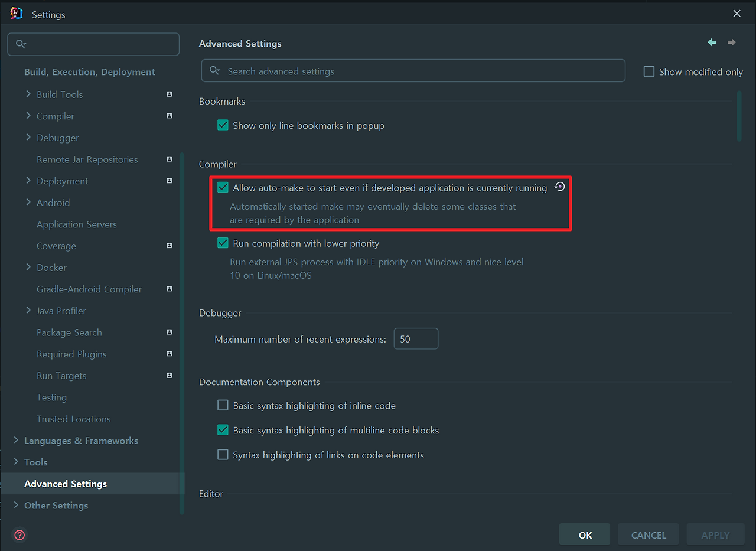756x551 pixels.
Task: Open help via the question mark icon
Action: click(x=19, y=534)
